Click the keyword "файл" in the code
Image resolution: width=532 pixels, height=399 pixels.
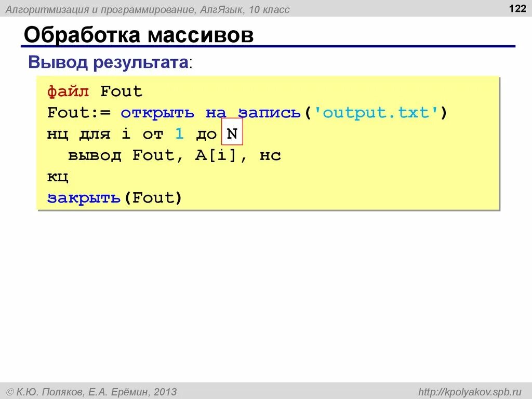(x=68, y=91)
